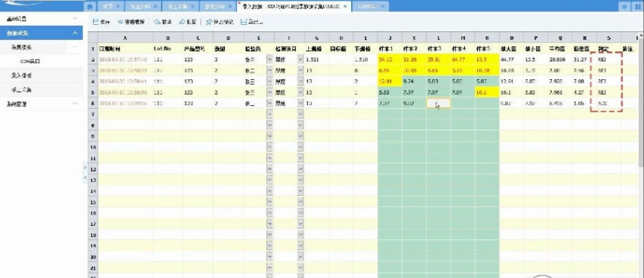Open inspector dropdown in empty row 7
644x278 pixels.
coord(270,114)
